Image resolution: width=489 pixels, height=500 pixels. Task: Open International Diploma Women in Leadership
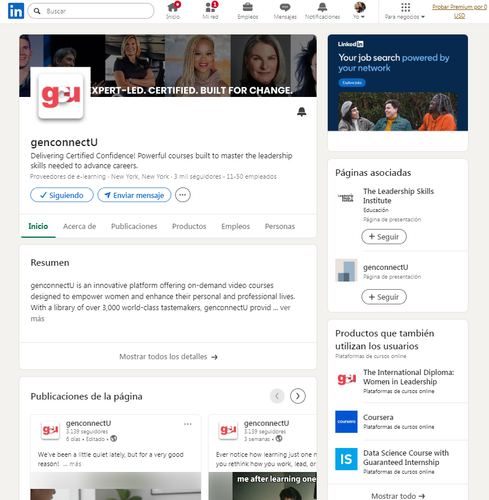click(x=409, y=377)
